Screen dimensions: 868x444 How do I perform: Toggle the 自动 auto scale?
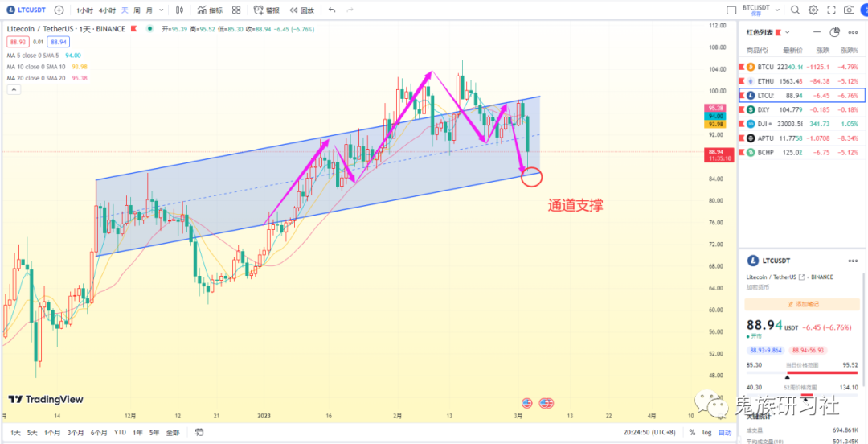click(725, 433)
